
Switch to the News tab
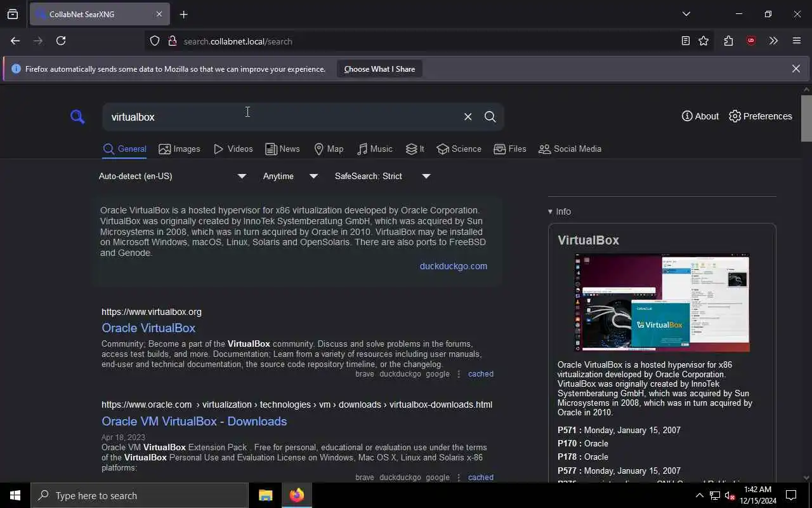point(282,149)
